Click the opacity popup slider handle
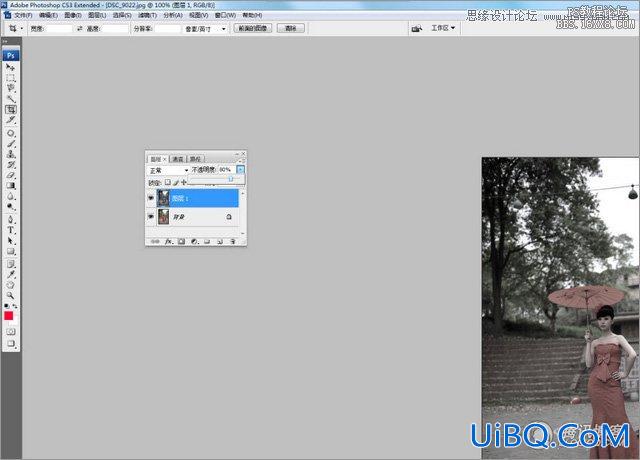Viewport: 640px width, 460px height. pos(231,179)
